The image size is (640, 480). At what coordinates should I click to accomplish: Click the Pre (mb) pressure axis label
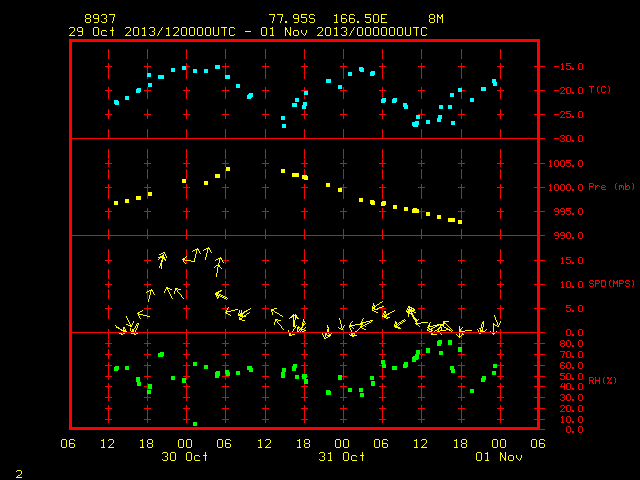click(611, 187)
